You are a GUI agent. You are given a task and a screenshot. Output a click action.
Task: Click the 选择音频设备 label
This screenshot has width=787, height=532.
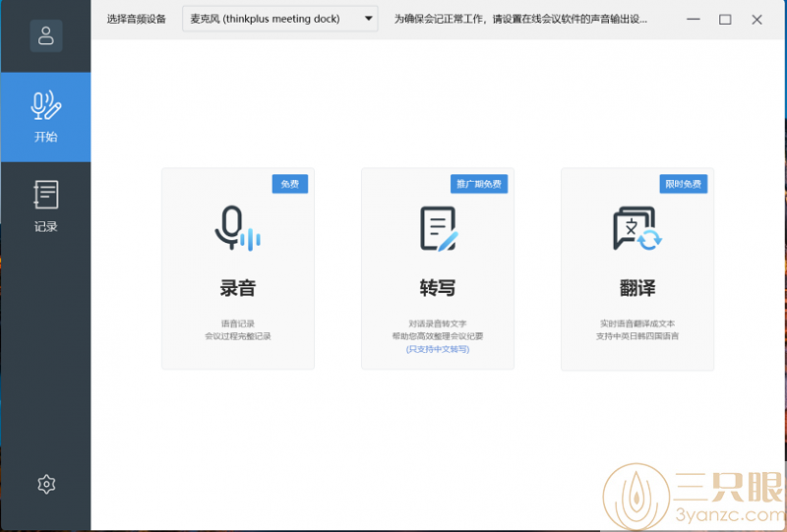[x=137, y=19]
